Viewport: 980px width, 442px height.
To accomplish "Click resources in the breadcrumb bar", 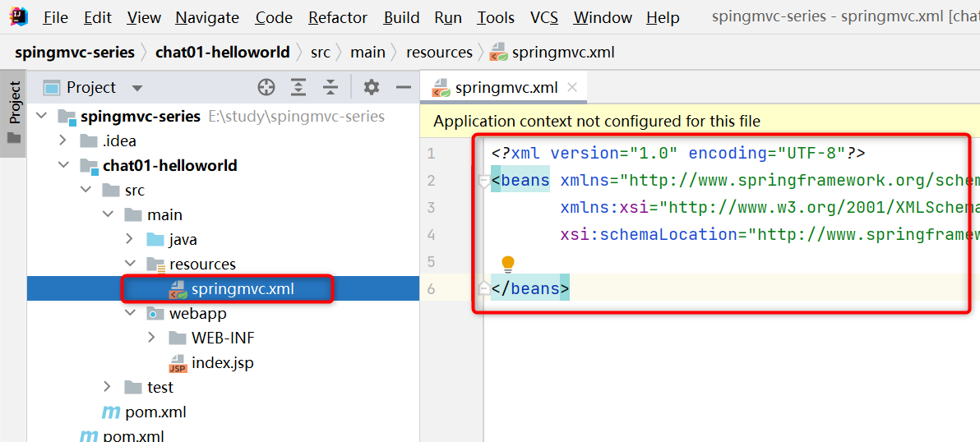I will pos(439,53).
